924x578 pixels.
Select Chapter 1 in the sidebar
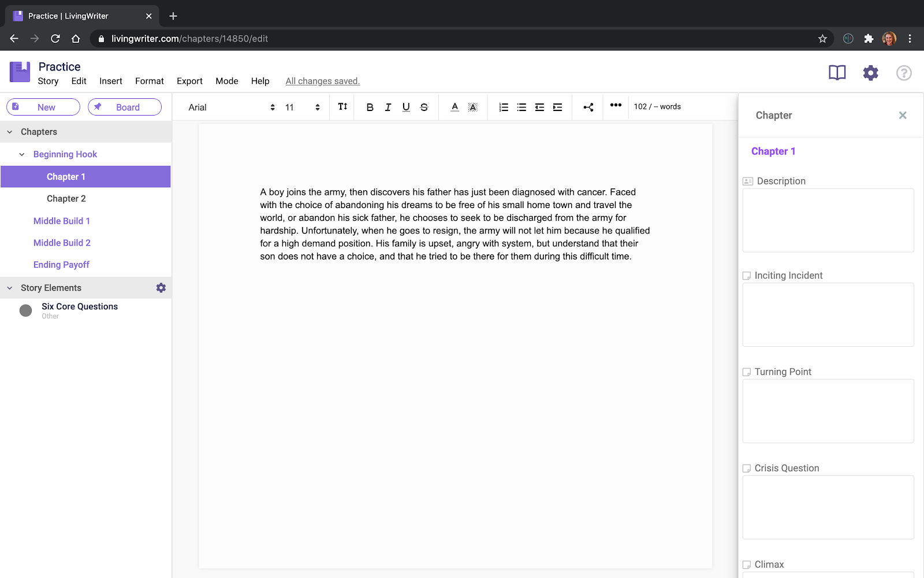(x=85, y=177)
